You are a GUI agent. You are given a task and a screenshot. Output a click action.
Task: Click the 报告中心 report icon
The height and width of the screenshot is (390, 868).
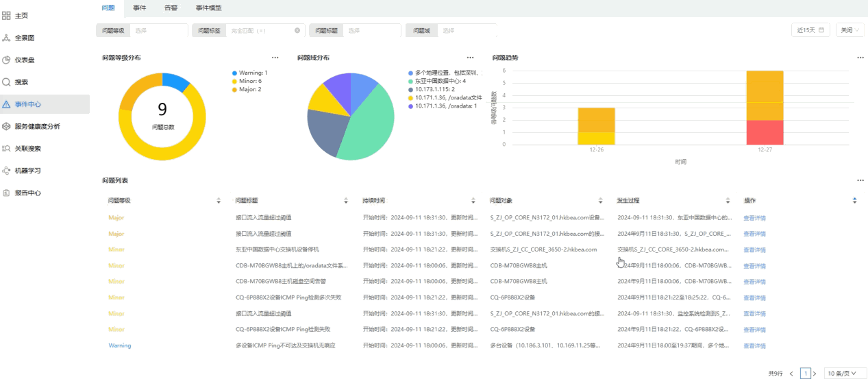(x=6, y=193)
